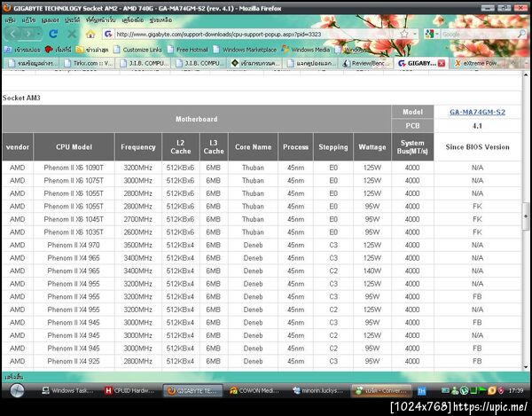Click the scrollbar down arrow
Image resolution: width=532 pixels, height=416 pixels.
(525, 367)
